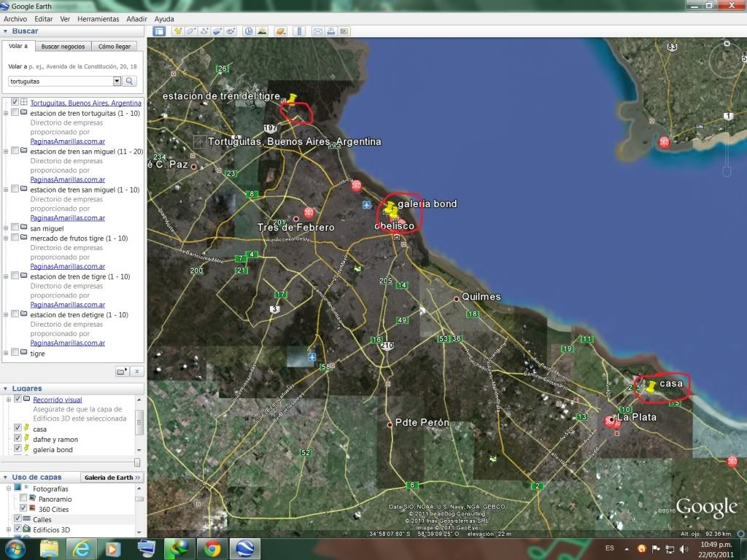Click the estacion de tren del tigre pushpin
This screenshot has width=747, height=560.
pyautogui.click(x=292, y=98)
